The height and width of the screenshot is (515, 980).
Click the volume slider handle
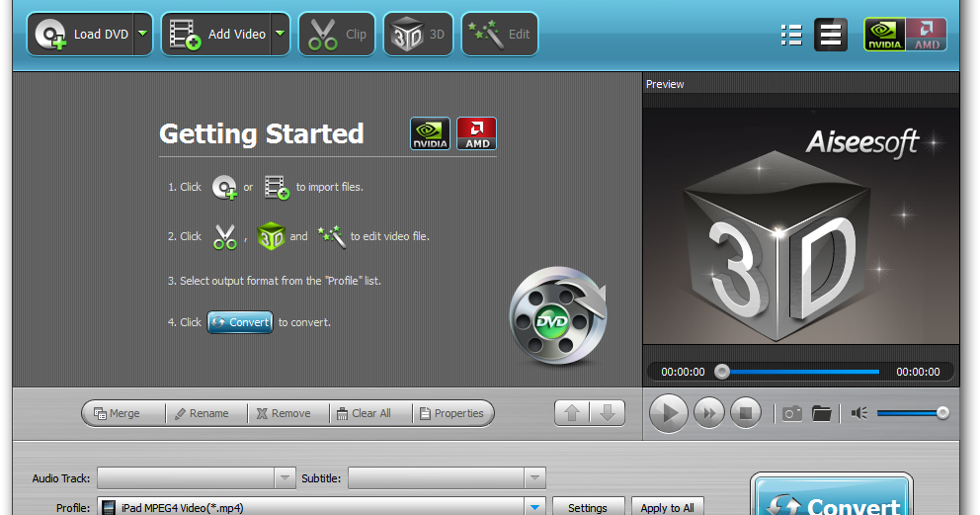pos(942,413)
